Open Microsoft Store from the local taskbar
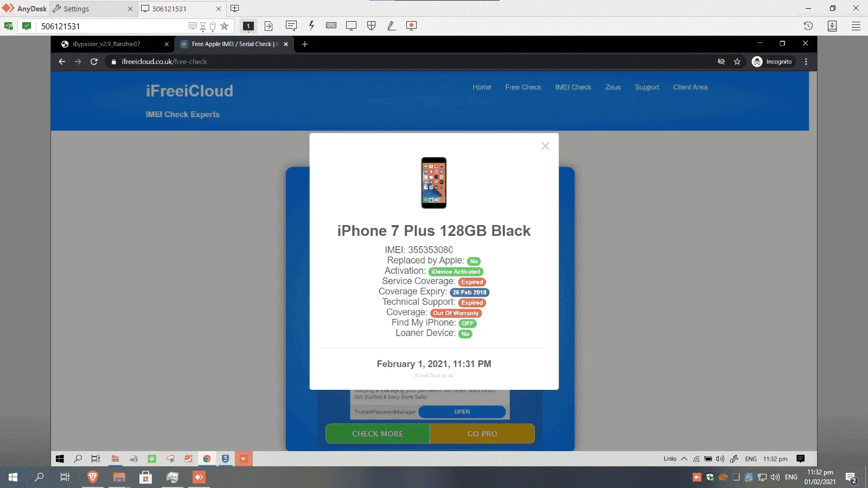 click(145, 477)
